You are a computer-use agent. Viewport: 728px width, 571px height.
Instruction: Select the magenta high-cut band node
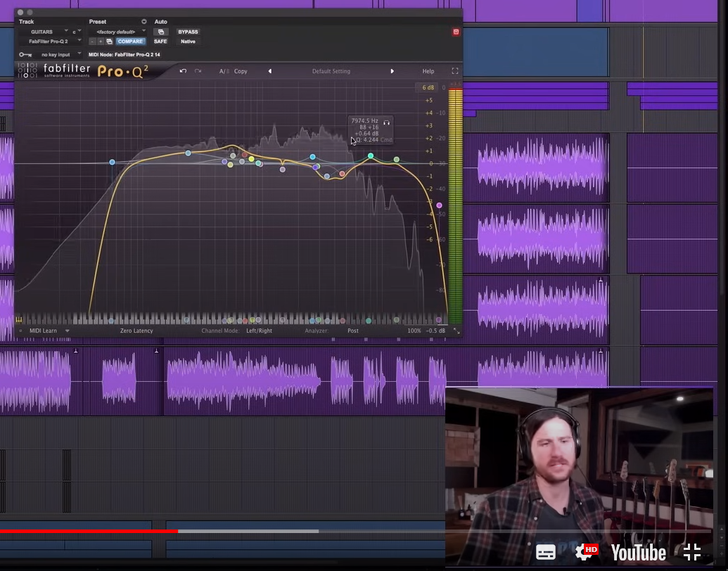(439, 205)
